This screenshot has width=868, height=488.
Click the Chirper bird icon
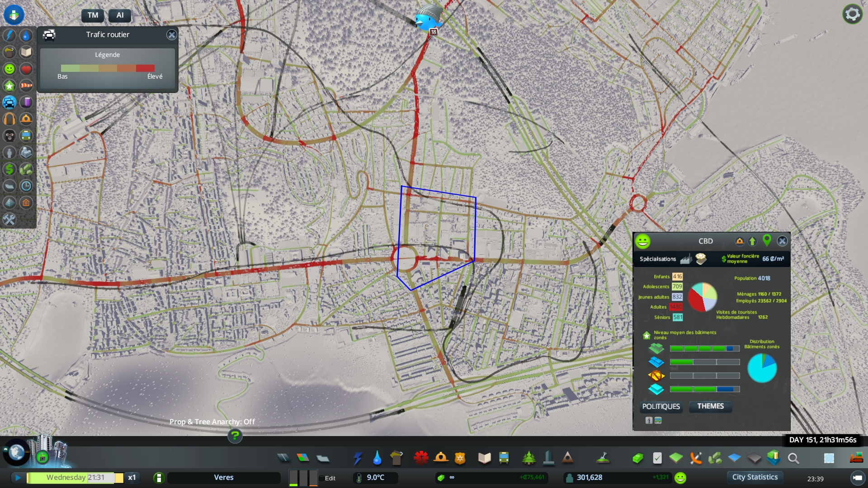point(428,19)
